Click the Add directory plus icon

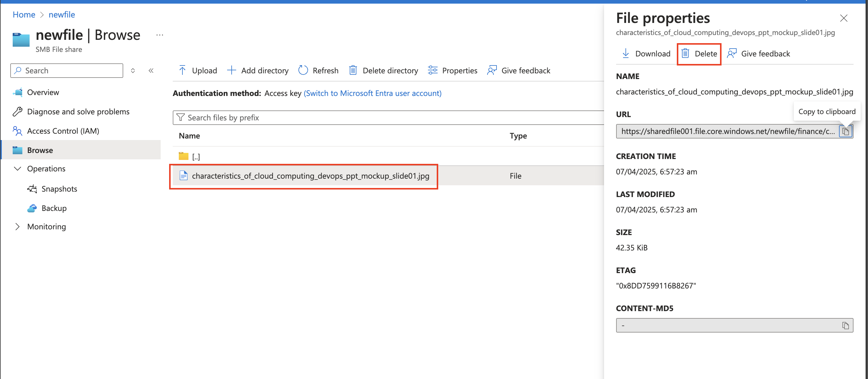point(231,70)
